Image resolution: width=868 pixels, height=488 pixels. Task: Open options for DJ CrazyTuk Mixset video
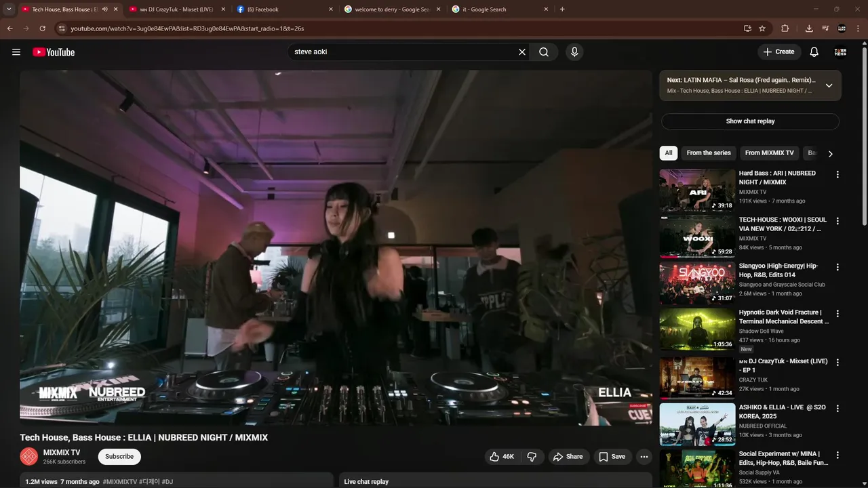tap(837, 363)
